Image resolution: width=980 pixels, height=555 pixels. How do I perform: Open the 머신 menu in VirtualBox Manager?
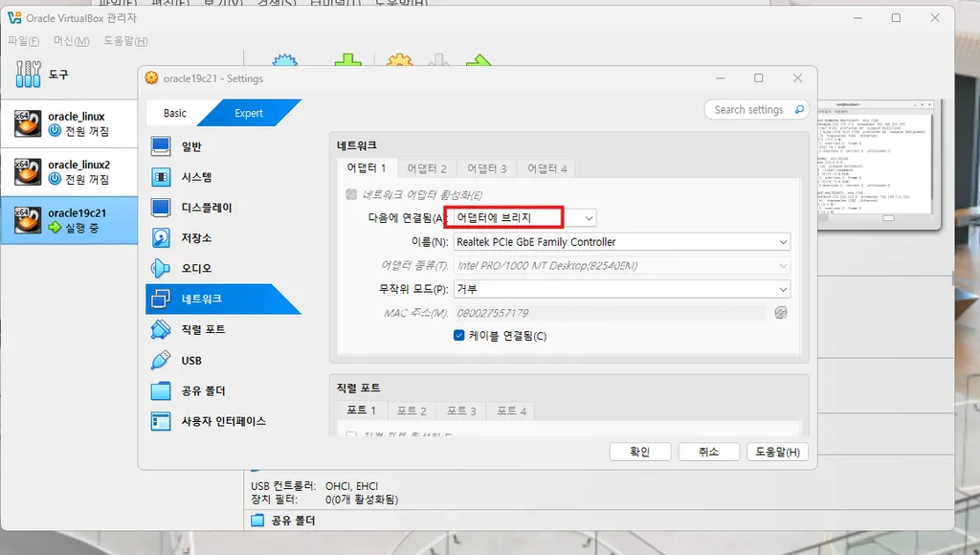(x=71, y=41)
